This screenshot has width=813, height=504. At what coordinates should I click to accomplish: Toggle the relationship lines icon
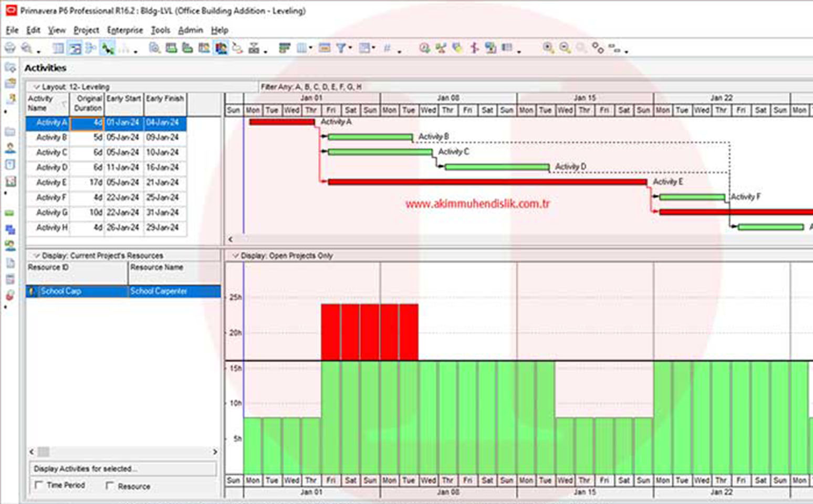point(108,48)
